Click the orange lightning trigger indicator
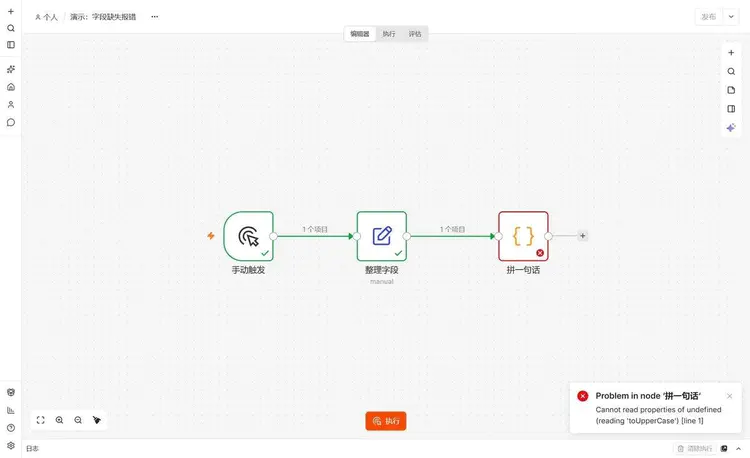The image size is (750, 458). point(211,236)
